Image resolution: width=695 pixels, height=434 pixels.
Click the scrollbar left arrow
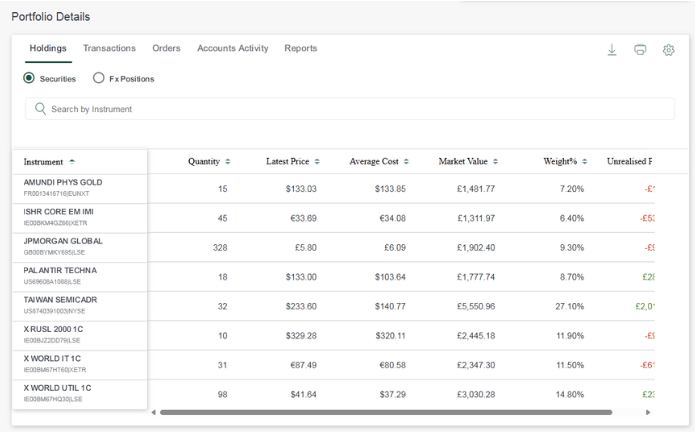pos(153,412)
